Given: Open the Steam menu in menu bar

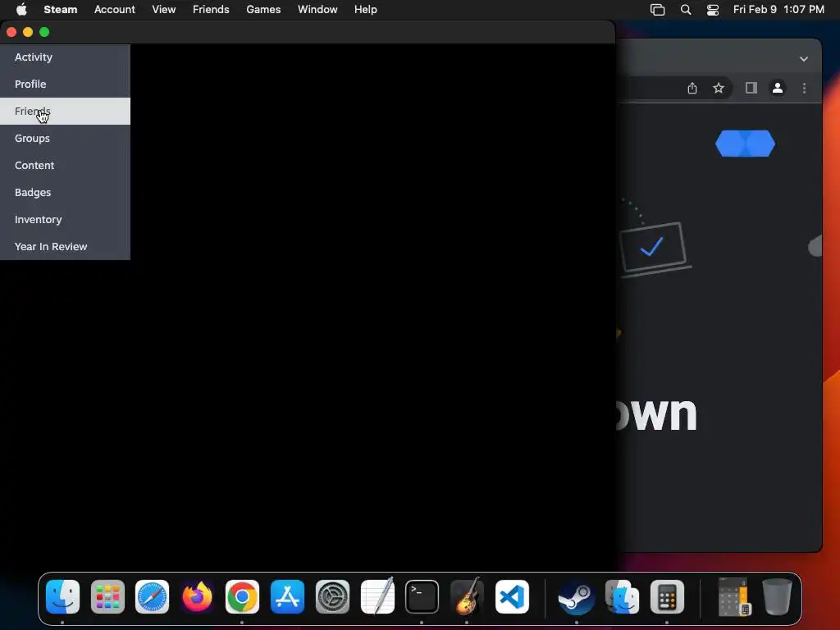Looking at the screenshot, I should pyautogui.click(x=61, y=9).
